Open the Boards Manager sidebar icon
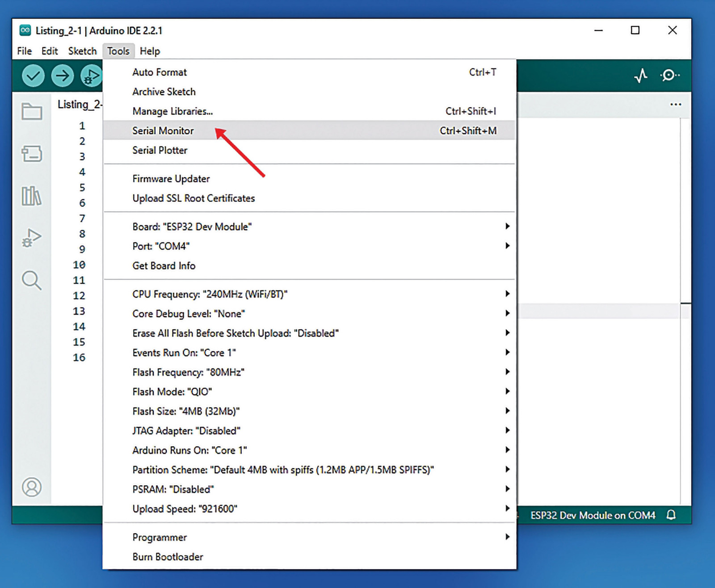 pyautogui.click(x=32, y=154)
